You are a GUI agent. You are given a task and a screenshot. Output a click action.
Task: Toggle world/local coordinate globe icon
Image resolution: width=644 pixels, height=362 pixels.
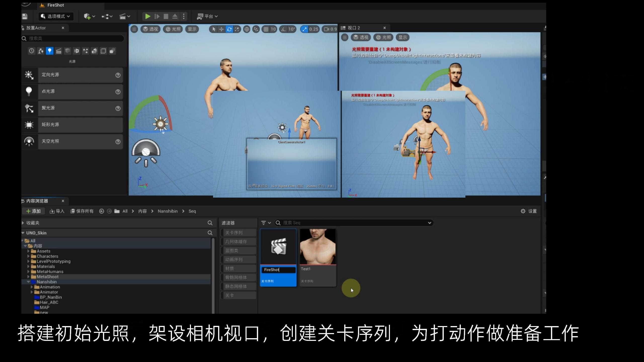tap(247, 29)
